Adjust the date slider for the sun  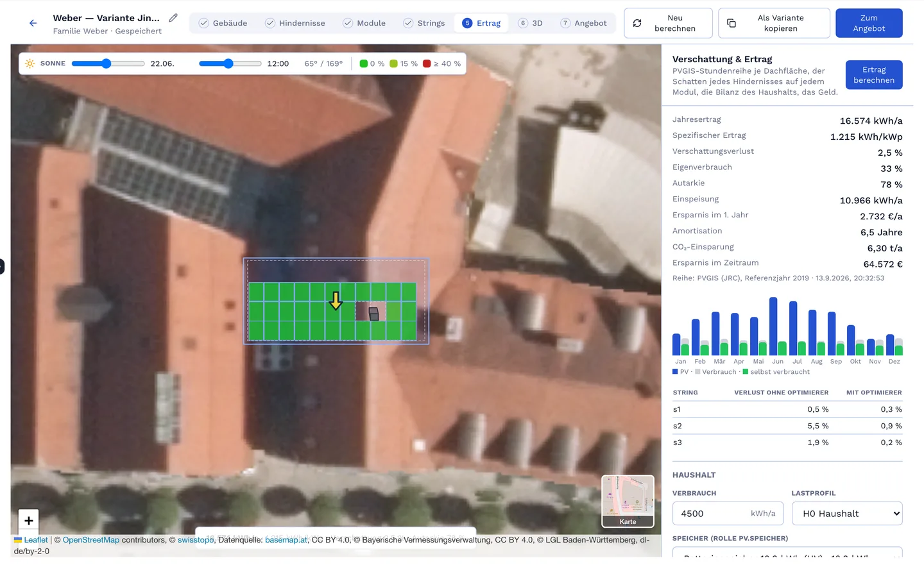108,63
